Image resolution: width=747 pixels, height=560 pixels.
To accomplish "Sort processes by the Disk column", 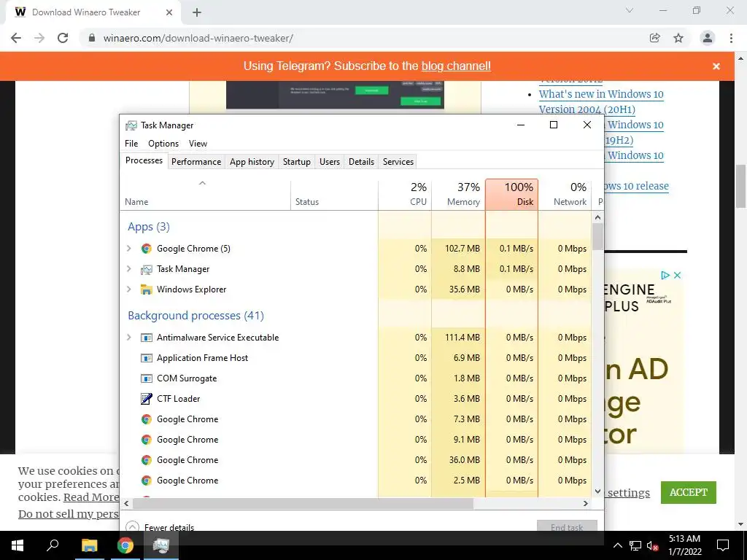I will pos(511,194).
